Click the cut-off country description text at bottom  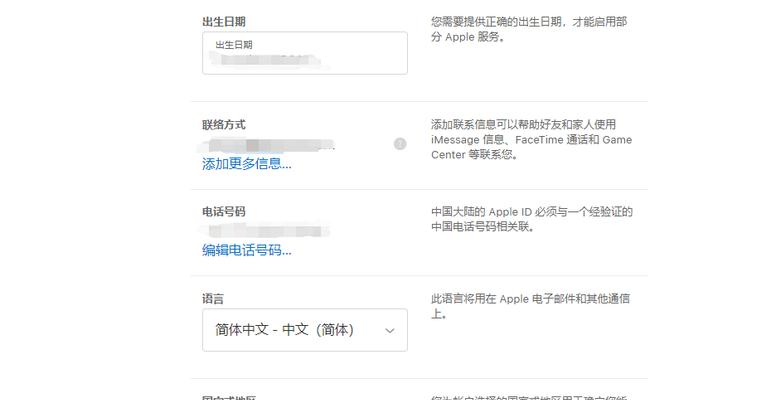point(529,397)
